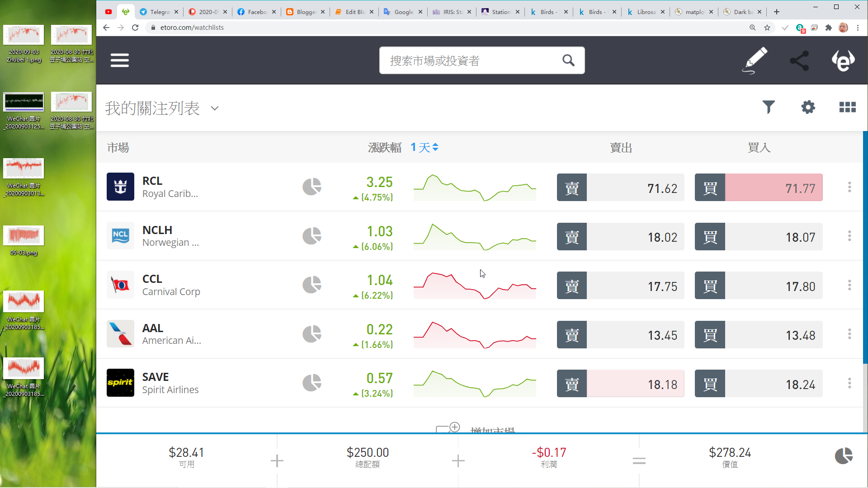This screenshot has width=868, height=488.
Task: Open a new browser tab
Action: tap(777, 12)
